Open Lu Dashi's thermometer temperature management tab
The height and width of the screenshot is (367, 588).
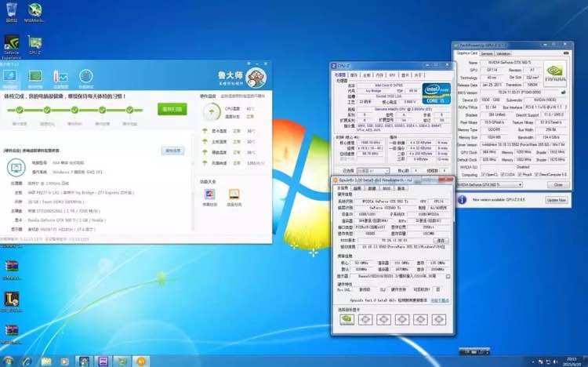[x=60, y=78]
